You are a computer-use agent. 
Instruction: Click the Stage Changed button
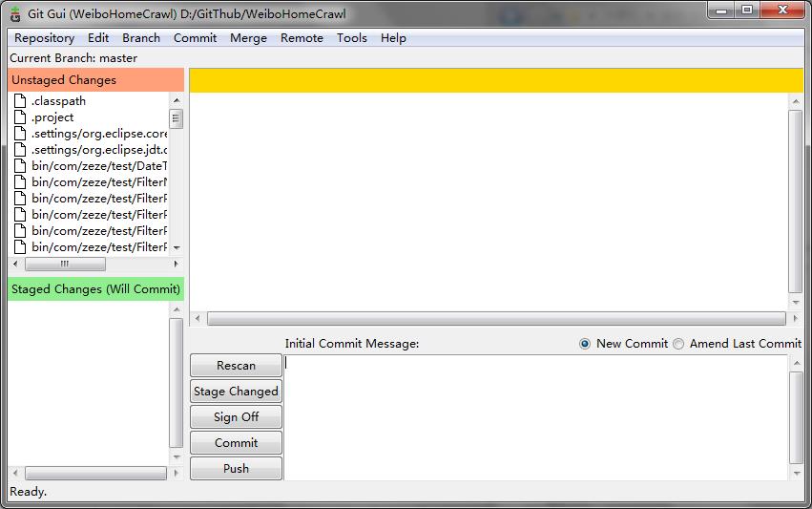(x=236, y=392)
